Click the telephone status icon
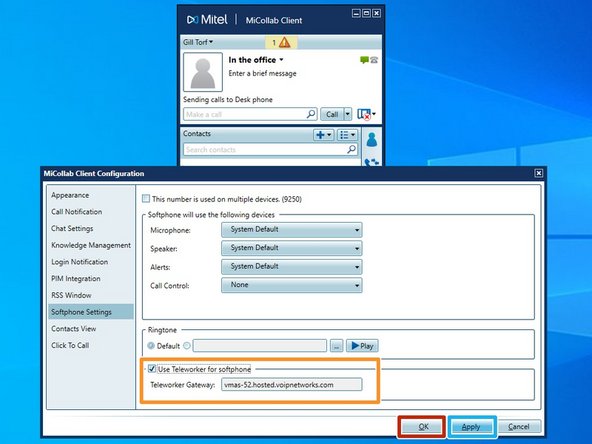592x444 pixels. pyautogui.click(x=374, y=60)
